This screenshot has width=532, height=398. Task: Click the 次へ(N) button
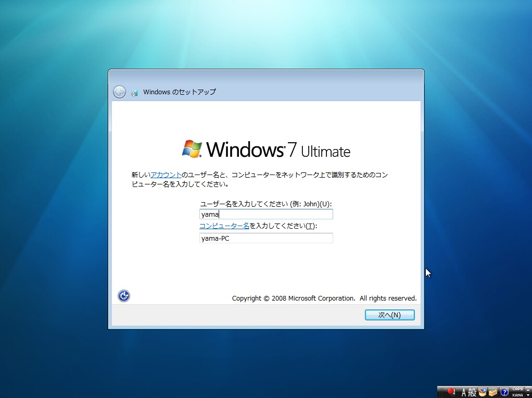389,315
